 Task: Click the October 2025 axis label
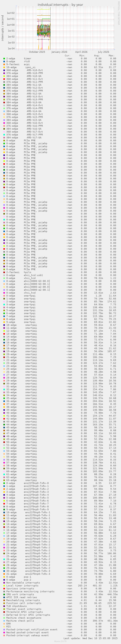tap(37, 52)
